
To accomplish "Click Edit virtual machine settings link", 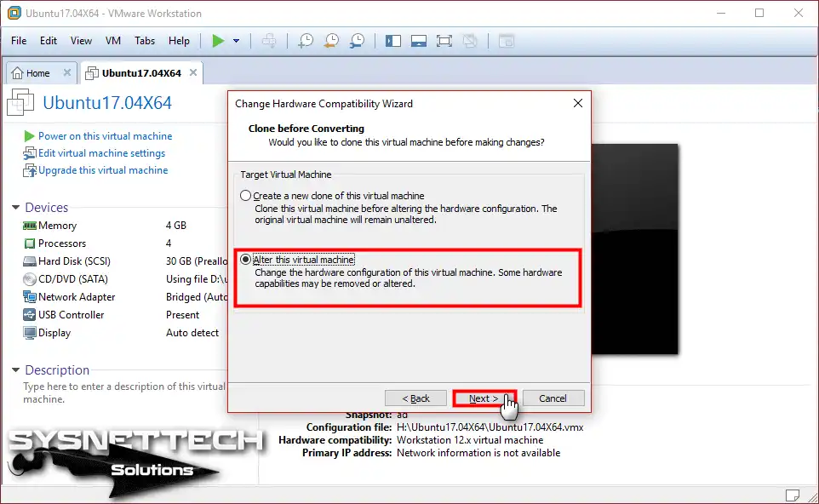I will coord(101,153).
